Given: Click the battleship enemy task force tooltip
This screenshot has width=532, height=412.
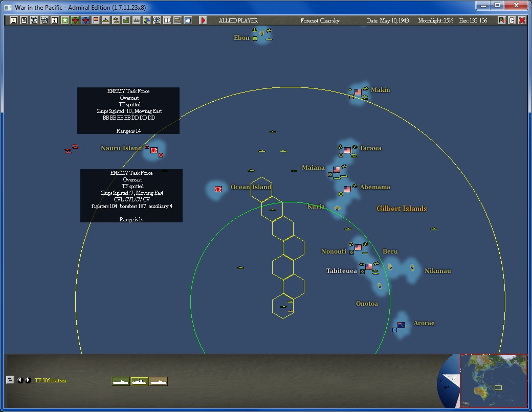Looking at the screenshot, I should (x=128, y=110).
